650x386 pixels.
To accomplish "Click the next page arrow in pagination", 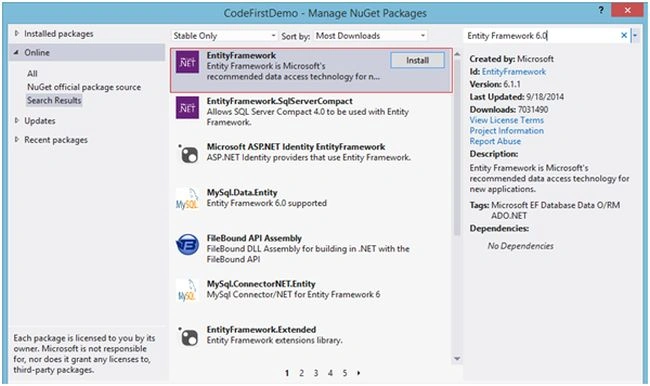I will 359,373.
